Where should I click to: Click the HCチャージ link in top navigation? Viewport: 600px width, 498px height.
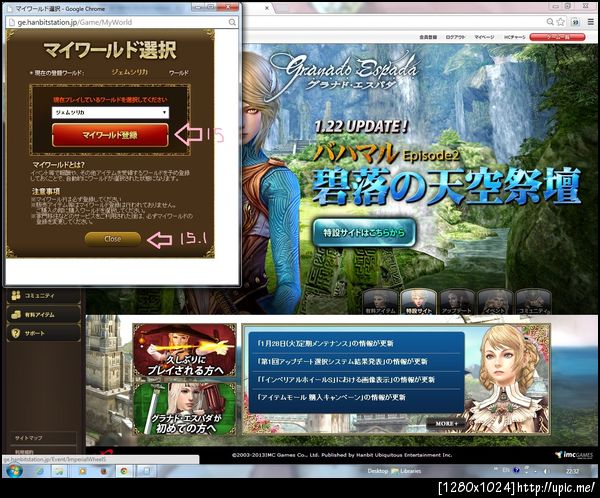514,37
